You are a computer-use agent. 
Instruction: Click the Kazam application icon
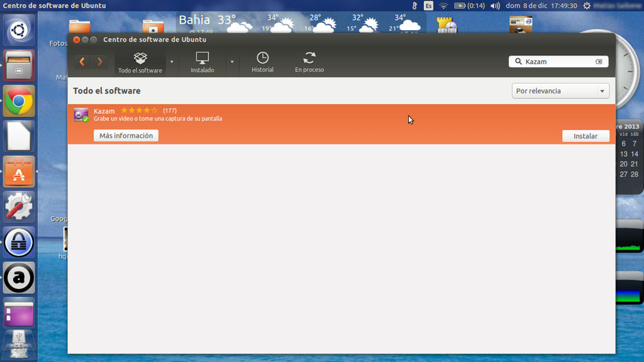(81, 114)
